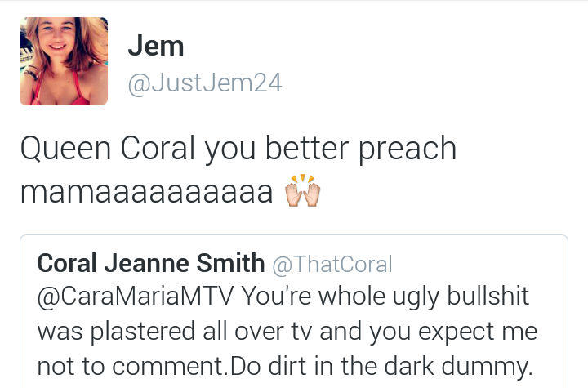Click the raised hands emoji
Screen dimensions: 588x388
pyautogui.click(x=303, y=190)
